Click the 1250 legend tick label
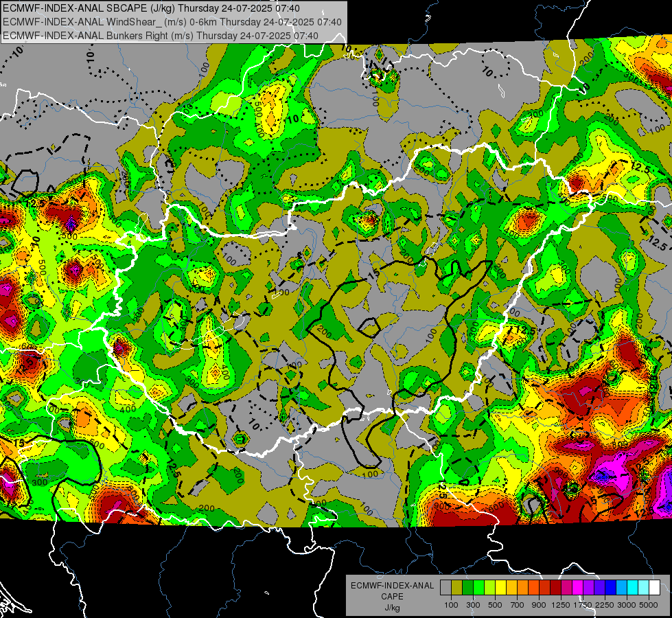Screen dimensions: 672x618 (x=561, y=605)
